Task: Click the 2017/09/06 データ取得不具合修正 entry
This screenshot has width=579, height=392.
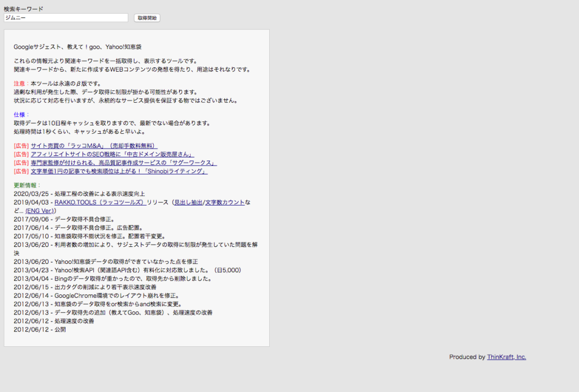Action: point(65,219)
